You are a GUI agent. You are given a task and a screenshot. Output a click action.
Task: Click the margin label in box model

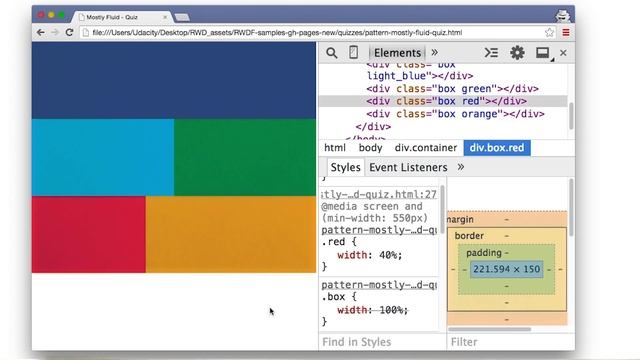460,220
